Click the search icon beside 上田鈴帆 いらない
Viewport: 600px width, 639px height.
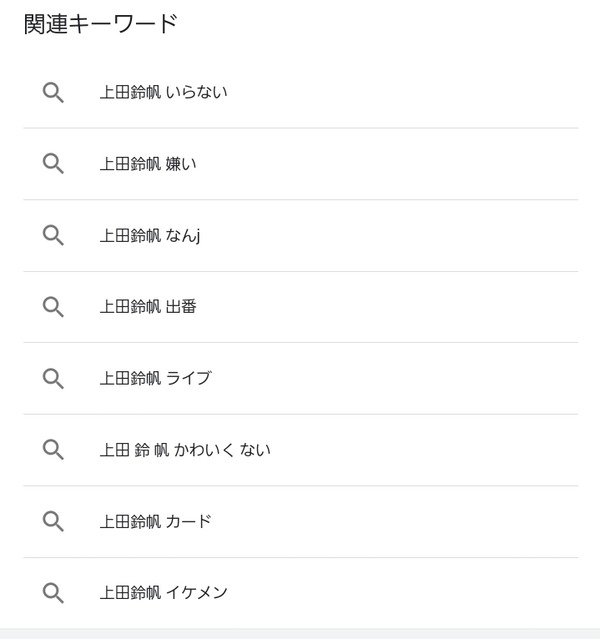point(53,93)
